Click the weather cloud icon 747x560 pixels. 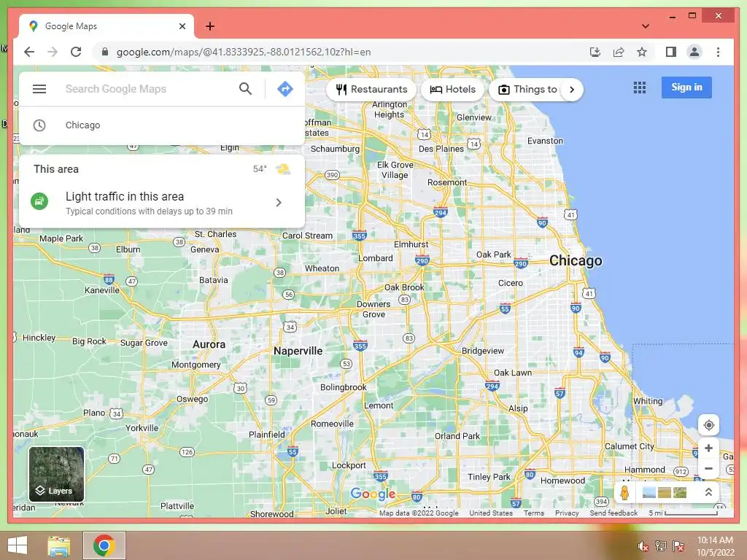[x=283, y=169]
